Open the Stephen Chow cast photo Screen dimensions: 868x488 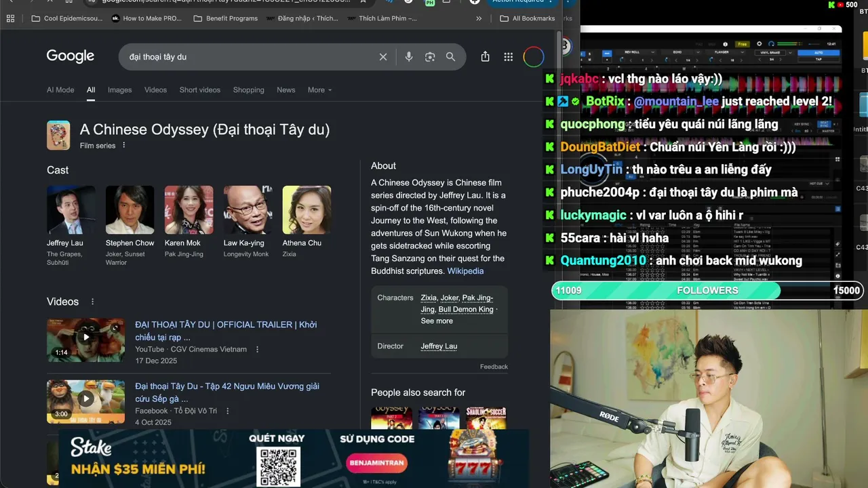point(130,210)
